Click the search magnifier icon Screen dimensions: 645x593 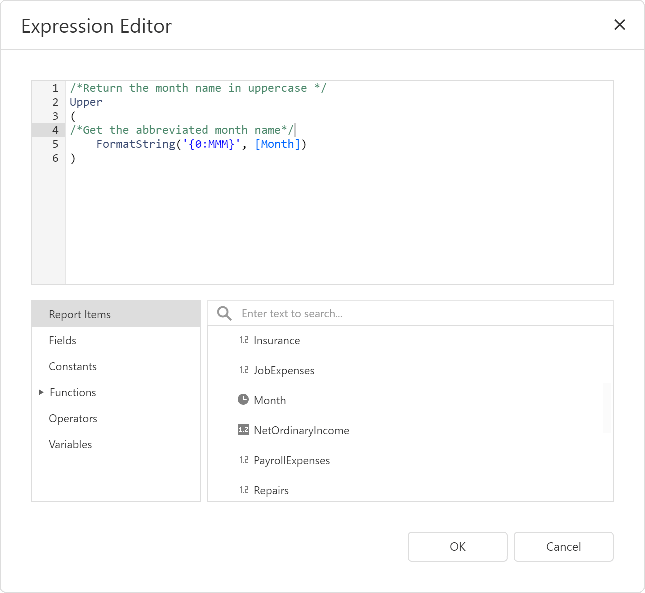tap(225, 313)
